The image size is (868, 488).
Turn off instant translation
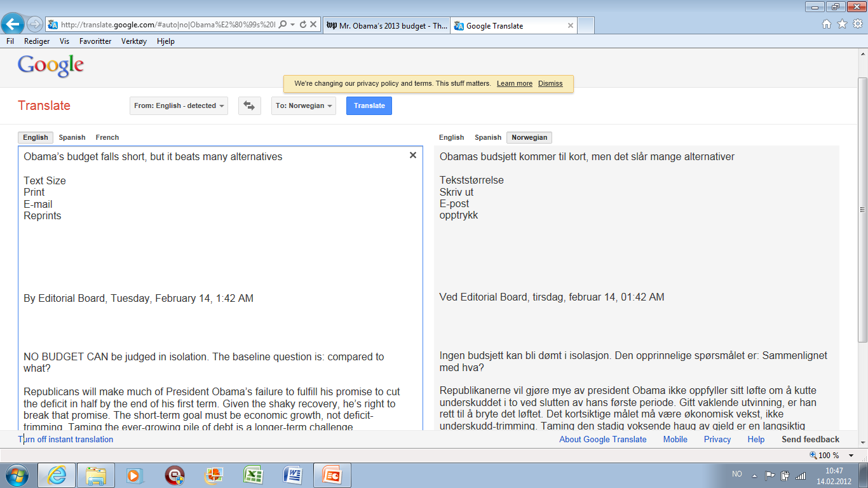tap(65, 439)
